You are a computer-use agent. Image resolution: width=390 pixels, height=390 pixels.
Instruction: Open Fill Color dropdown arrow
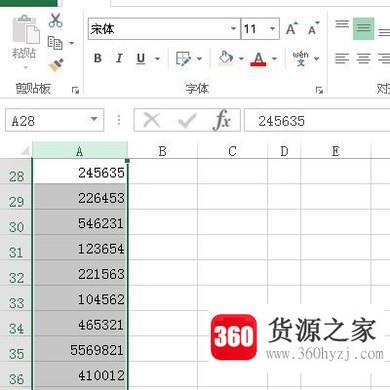241,59
